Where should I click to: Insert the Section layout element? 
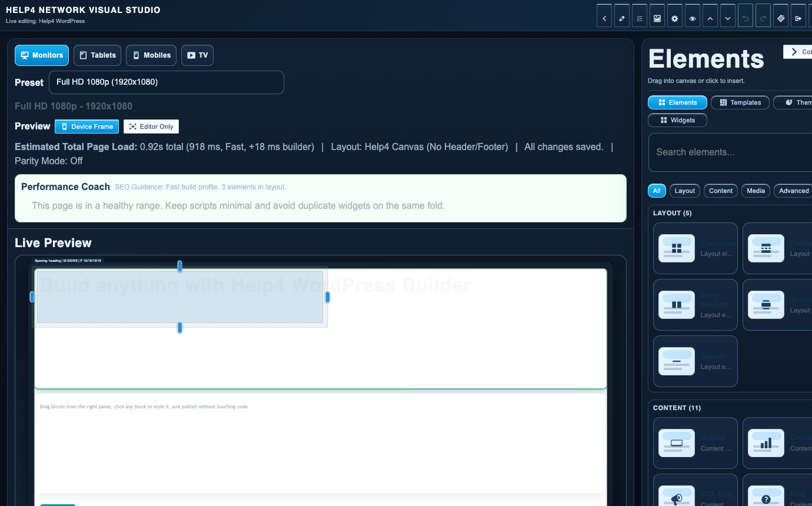pos(777,305)
